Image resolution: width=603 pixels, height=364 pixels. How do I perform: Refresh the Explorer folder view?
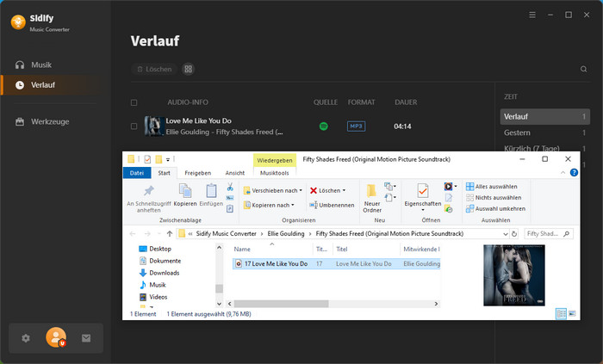514,233
